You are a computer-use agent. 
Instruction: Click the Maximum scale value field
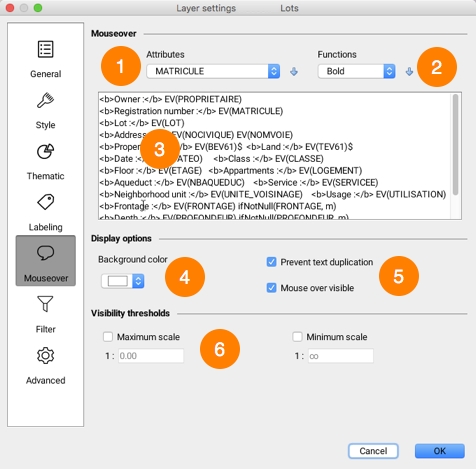coord(151,356)
